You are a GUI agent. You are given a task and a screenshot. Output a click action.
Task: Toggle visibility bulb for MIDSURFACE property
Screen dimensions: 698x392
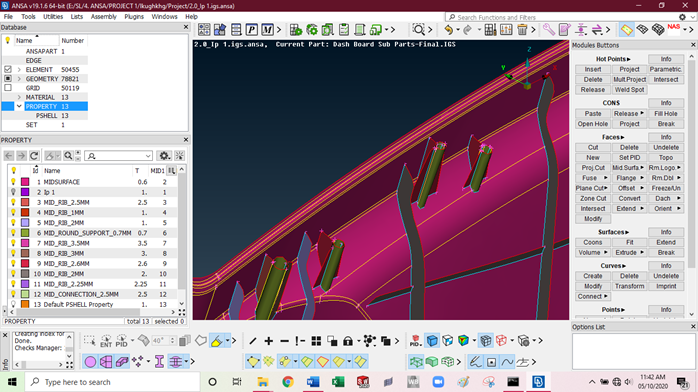13,182
